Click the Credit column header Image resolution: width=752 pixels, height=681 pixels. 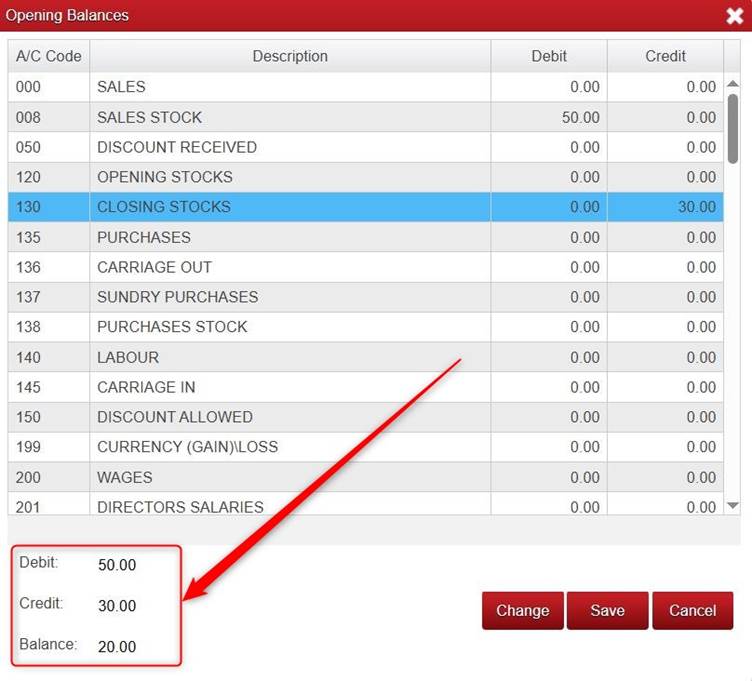[665, 56]
